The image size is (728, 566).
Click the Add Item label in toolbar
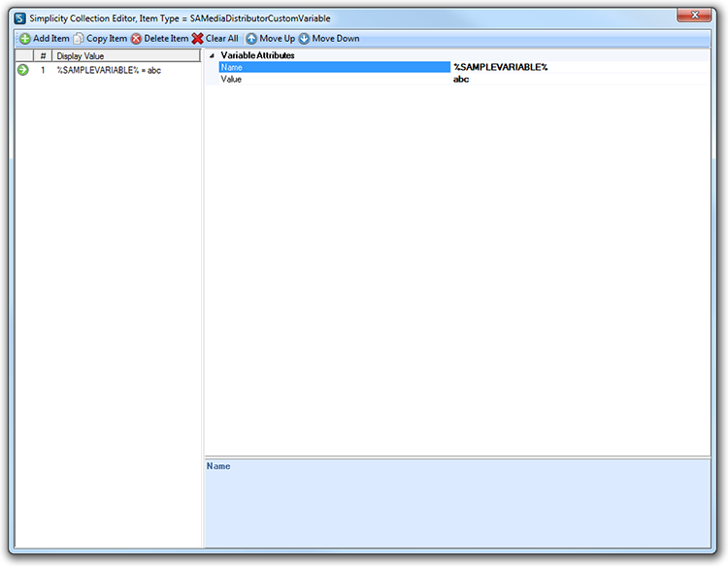tap(51, 39)
